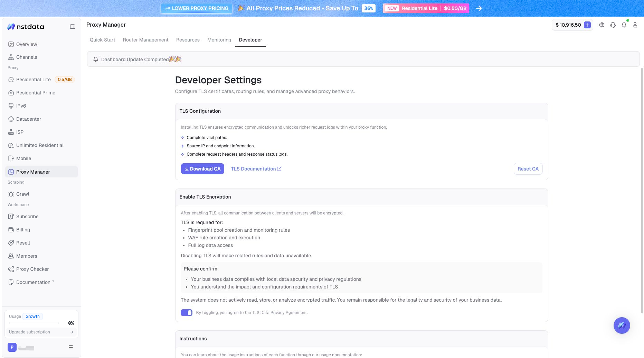Open Residential Lite proxy
The width and height of the screenshot is (644, 358).
tap(41, 80)
